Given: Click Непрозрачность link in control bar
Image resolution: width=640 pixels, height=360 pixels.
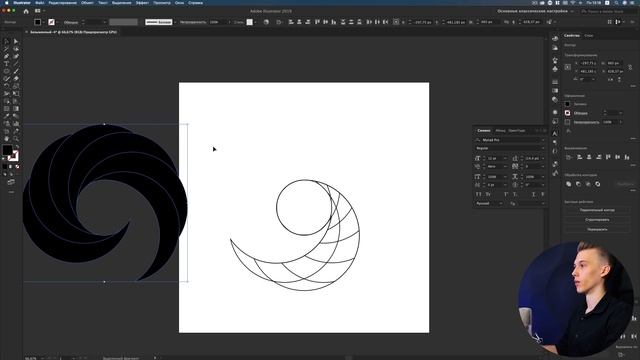Looking at the screenshot, I should pos(193,22).
